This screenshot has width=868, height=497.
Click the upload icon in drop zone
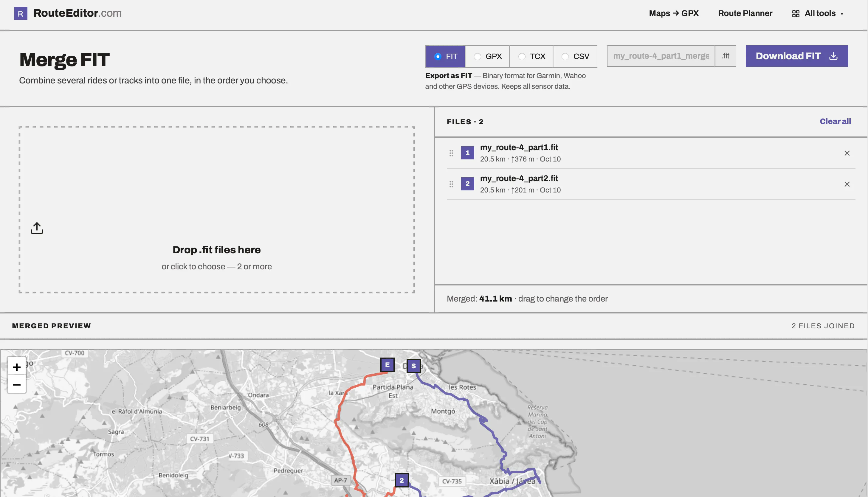click(x=37, y=228)
